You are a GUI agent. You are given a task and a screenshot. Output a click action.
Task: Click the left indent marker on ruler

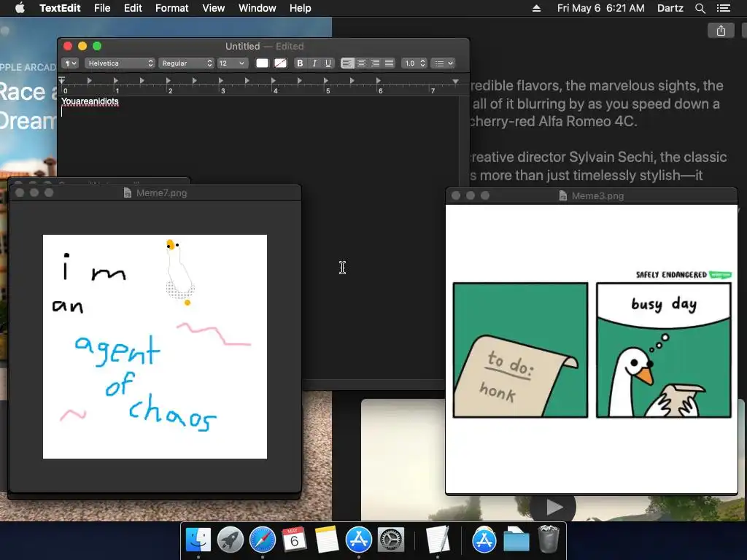[61, 80]
